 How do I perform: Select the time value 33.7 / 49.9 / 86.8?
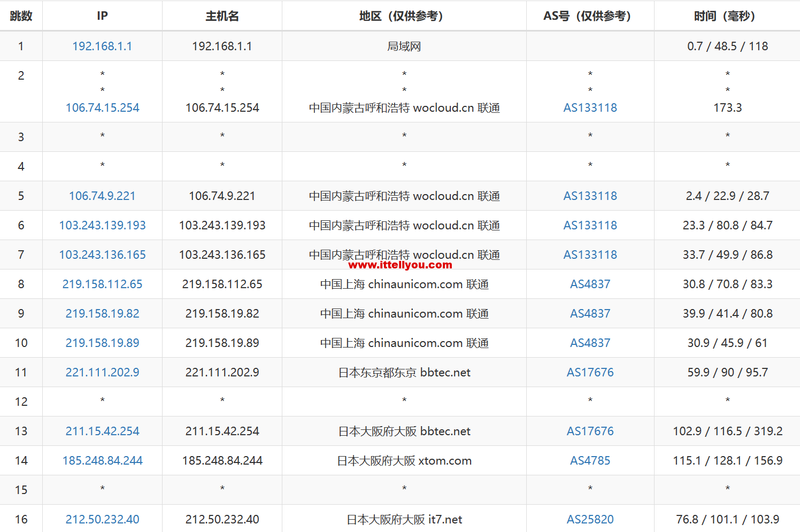click(727, 255)
